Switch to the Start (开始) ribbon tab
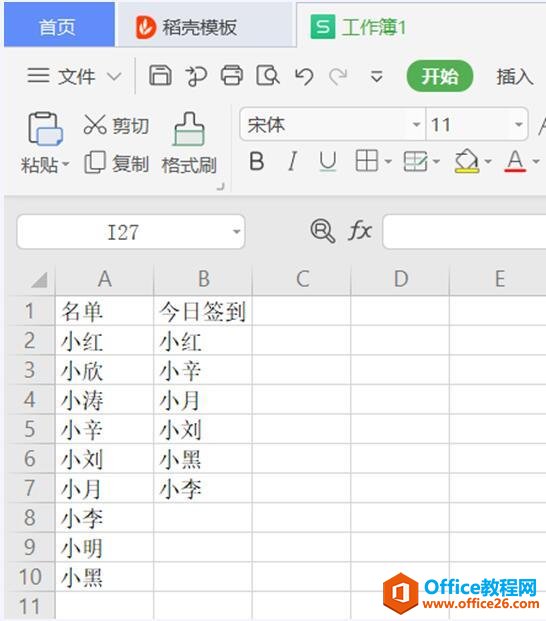 440,76
